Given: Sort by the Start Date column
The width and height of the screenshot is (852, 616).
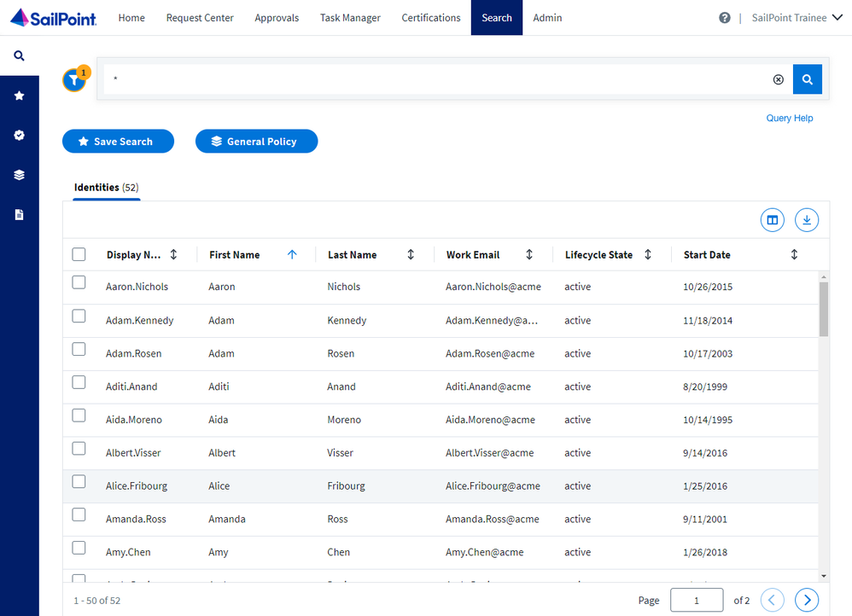Looking at the screenshot, I should (793, 254).
